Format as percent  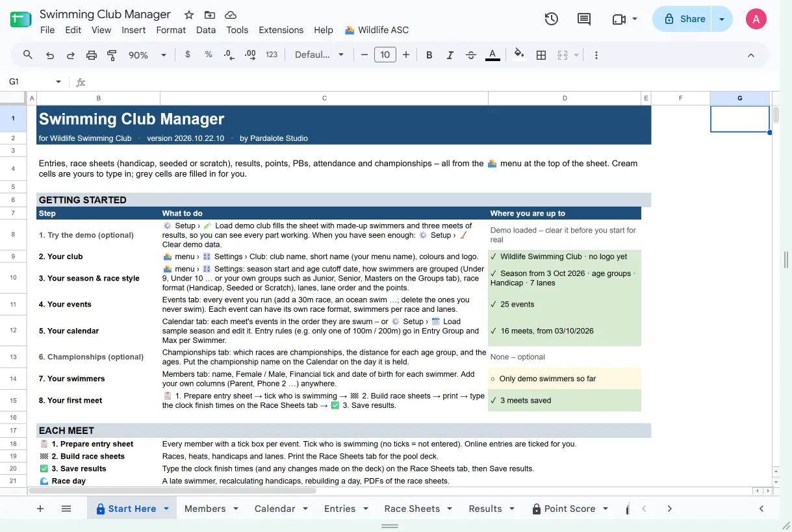(x=209, y=55)
